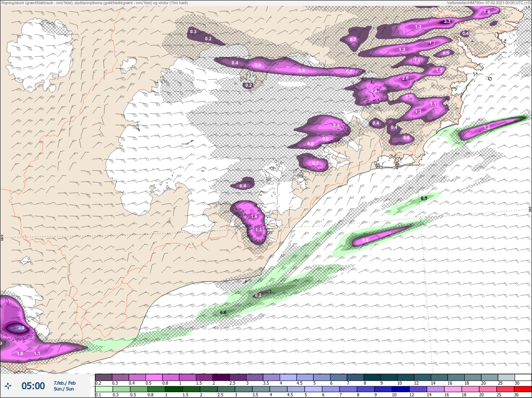
Task: Click the 2.0 snowfall value on the map
Action: pyautogui.click(x=405, y=78)
